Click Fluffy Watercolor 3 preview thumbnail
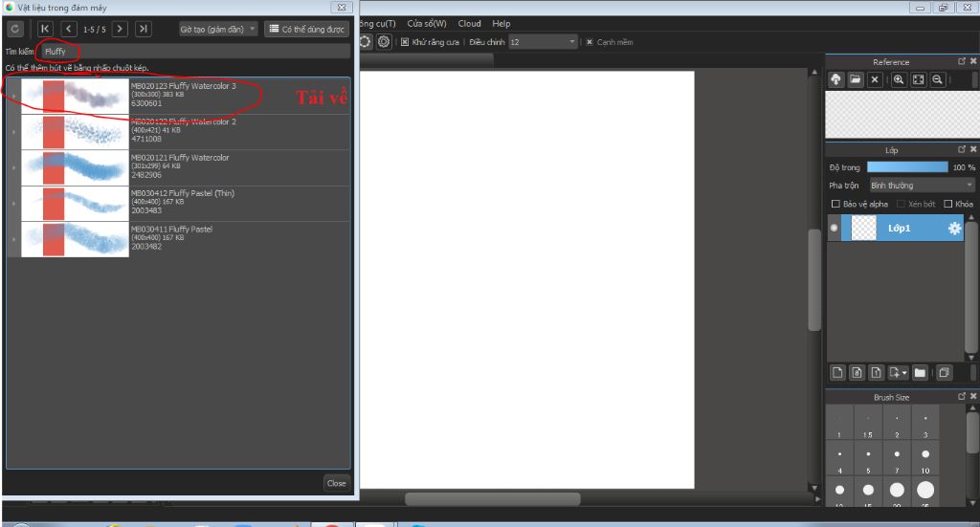 (75, 97)
